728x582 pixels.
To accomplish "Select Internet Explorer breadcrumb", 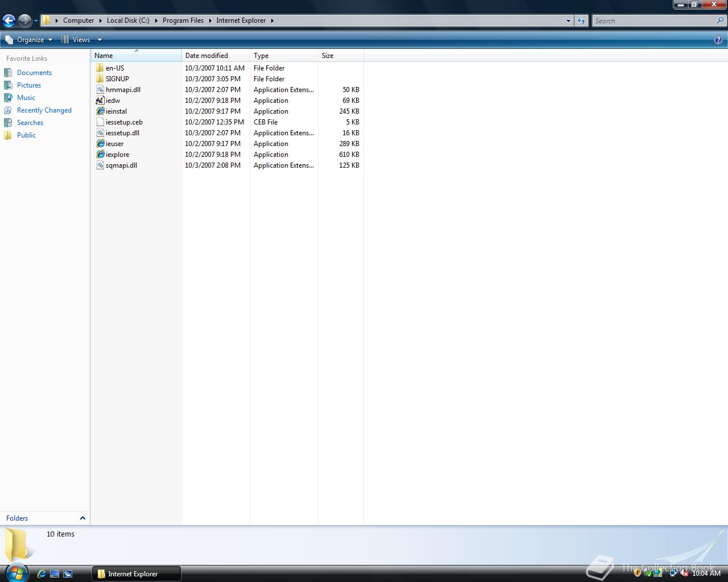I will coord(241,20).
